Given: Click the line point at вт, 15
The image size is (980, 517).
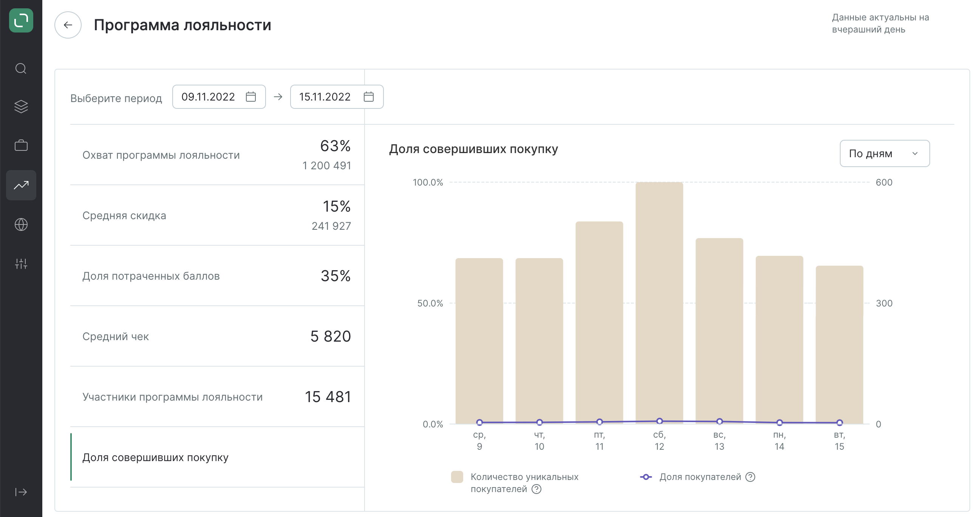Looking at the screenshot, I should point(839,423).
